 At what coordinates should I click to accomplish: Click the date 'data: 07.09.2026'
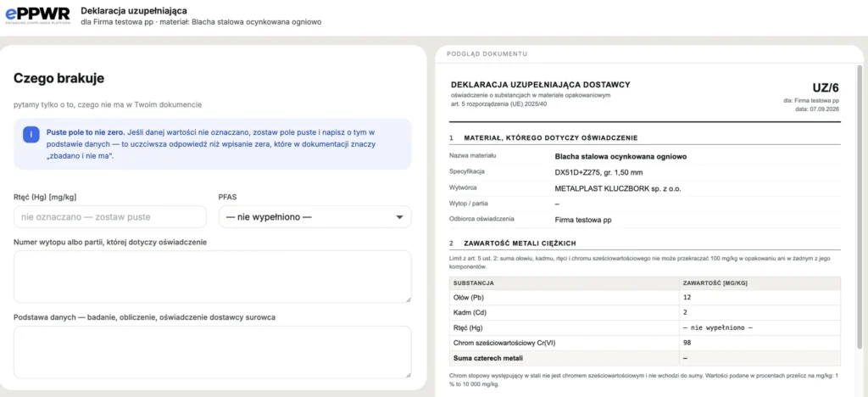click(x=816, y=109)
